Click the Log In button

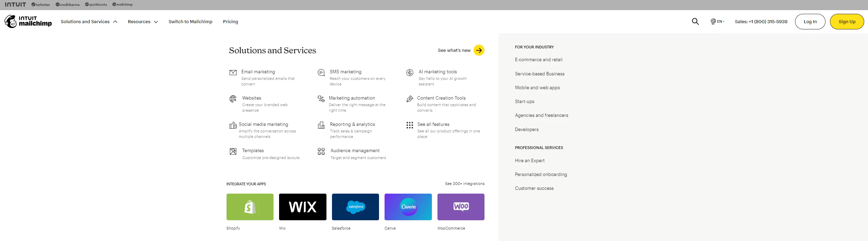pos(810,21)
